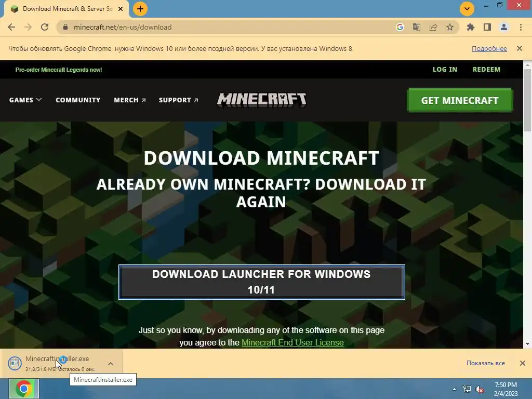Image resolution: width=532 pixels, height=399 pixels.
Task: Click Download Launcher for Windows 10/11 button
Action: tap(262, 282)
